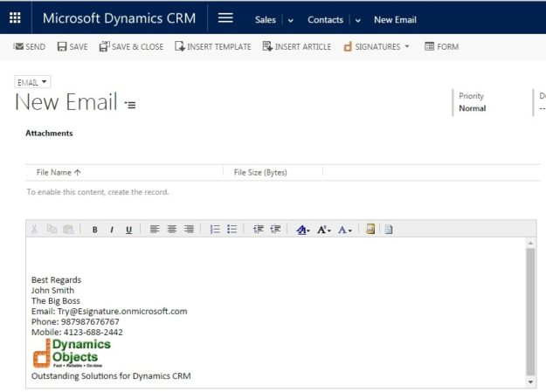Image resolution: width=546 pixels, height=392 pixels.
Task: Toggle bold formatting
Action: click(94, 230)
